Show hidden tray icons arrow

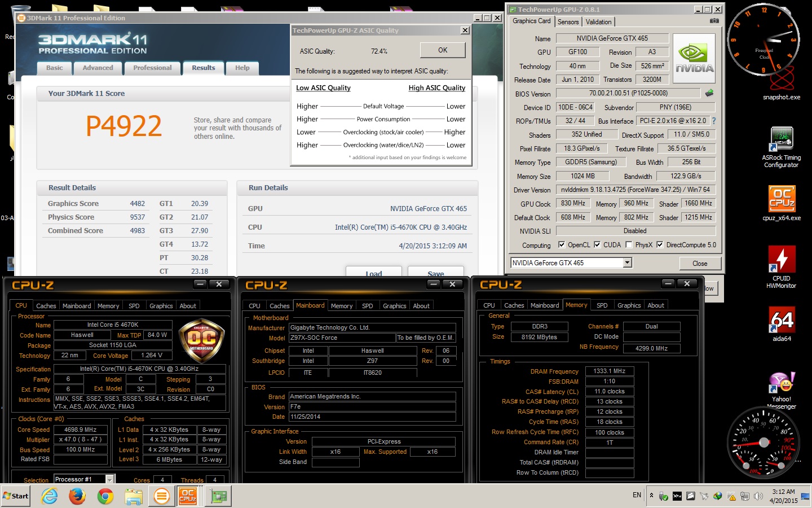(651, 496)
